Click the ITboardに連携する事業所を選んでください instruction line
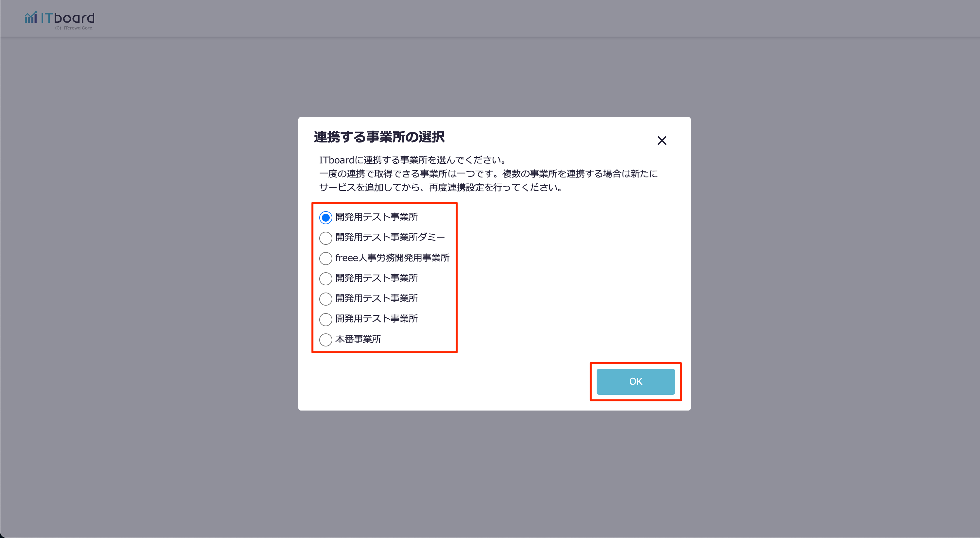This screenshot has height=538, width=980. tap(413, 160)
